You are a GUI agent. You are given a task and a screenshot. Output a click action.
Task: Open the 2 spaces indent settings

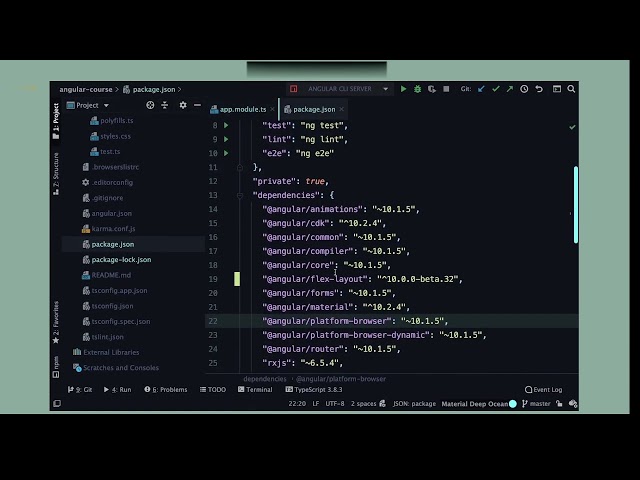(363, 404)
